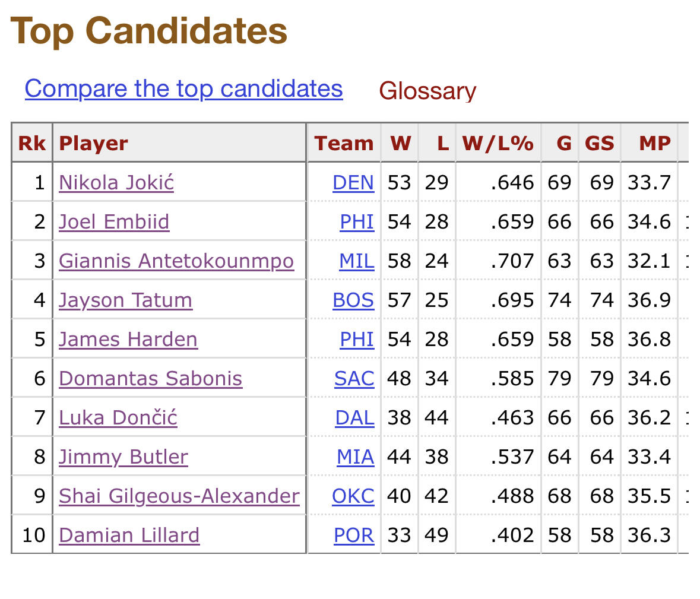Viewport: 700px width, 599px height.
Task: Sort table by GS column header
Action: tap(600, 143)
